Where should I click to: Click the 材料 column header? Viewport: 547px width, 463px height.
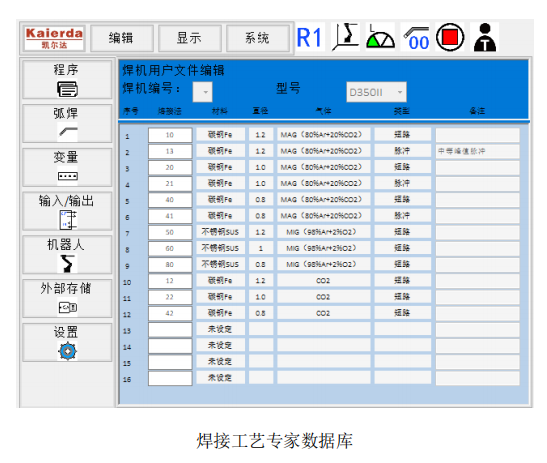pyautogui.click(x=220, y=111)
